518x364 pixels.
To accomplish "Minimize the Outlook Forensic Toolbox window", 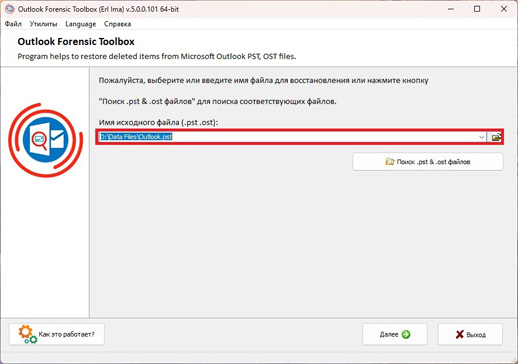I will click(451, 9).
